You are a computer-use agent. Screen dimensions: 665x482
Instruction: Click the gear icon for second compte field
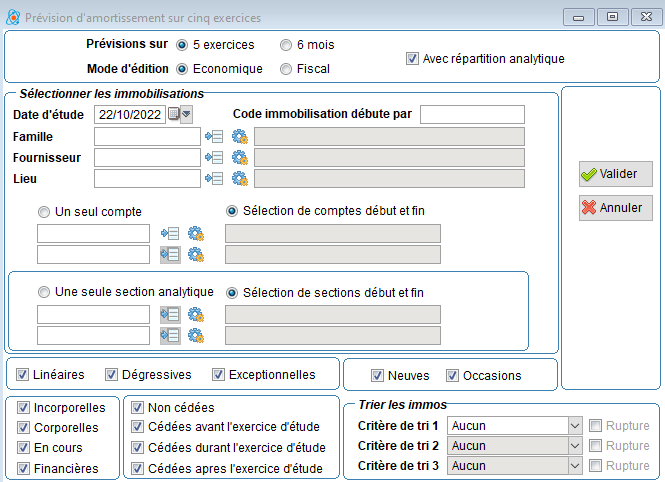click(196, 255)
